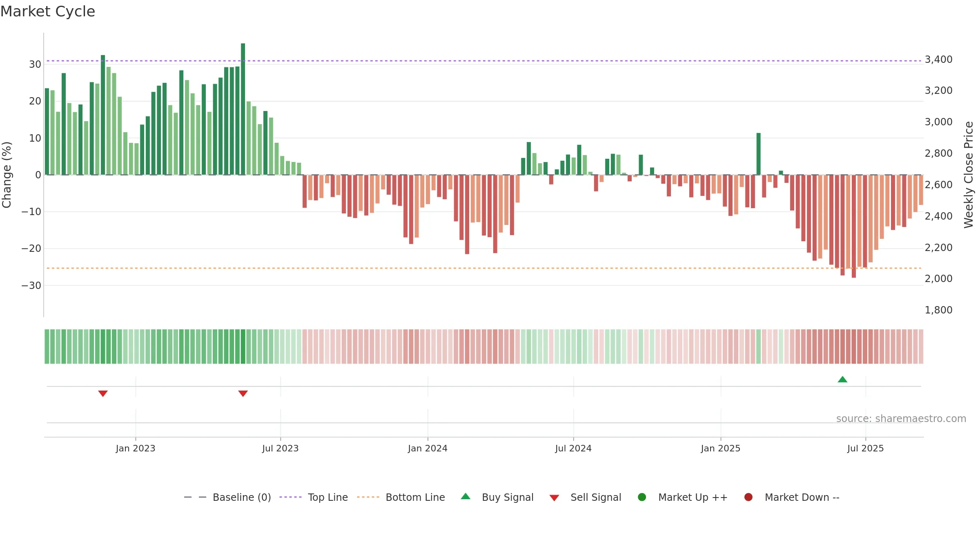Click the Jul 2023 x-axis label
Screen dimensions: 980x551
point(281,448)
